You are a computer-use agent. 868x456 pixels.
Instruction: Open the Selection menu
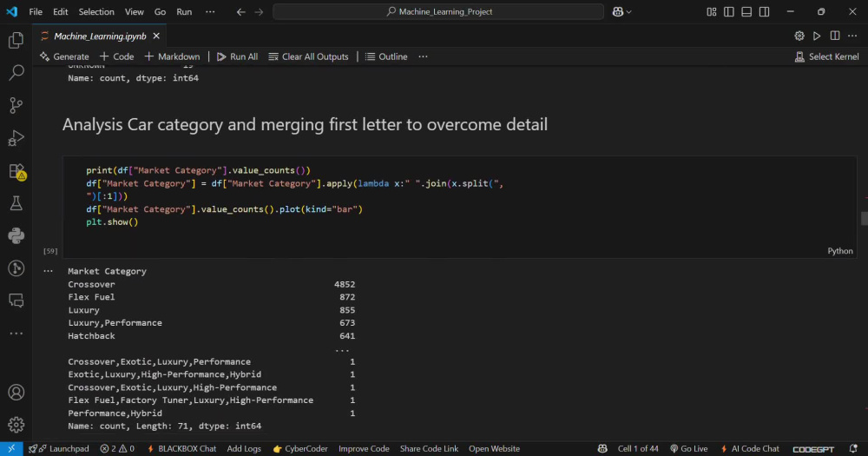point(96,11)
